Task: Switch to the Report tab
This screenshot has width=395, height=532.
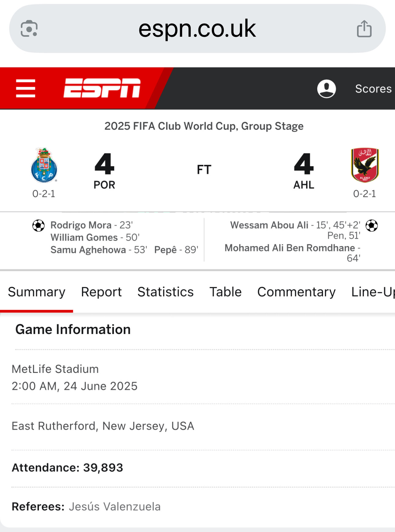Action: click(101, 292)
